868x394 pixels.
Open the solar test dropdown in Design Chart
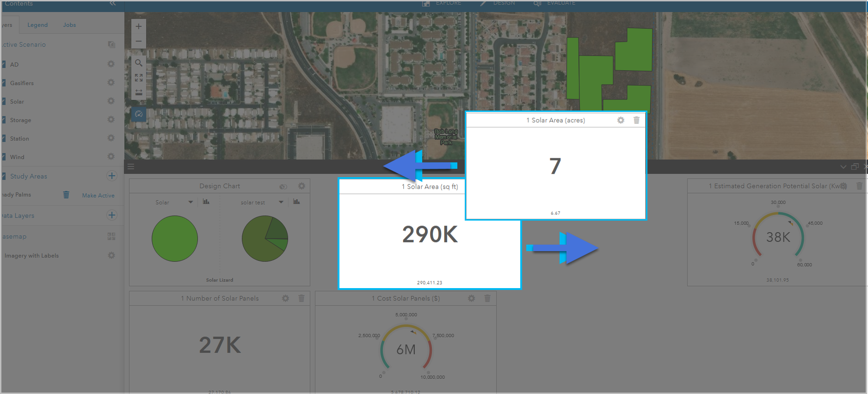[x=281, y=202]
